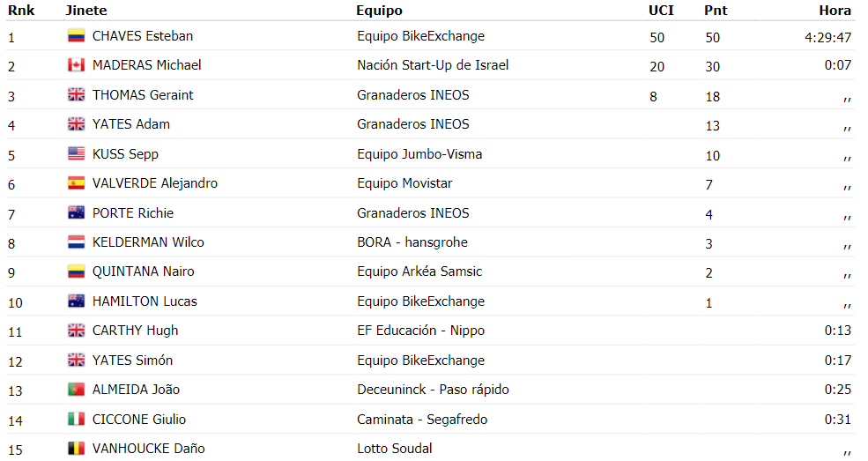The height and width of the screenshot is (461, 868).
Task: Click the Dutch flag beside KELDERMAN Wilco
Action: 76,242
